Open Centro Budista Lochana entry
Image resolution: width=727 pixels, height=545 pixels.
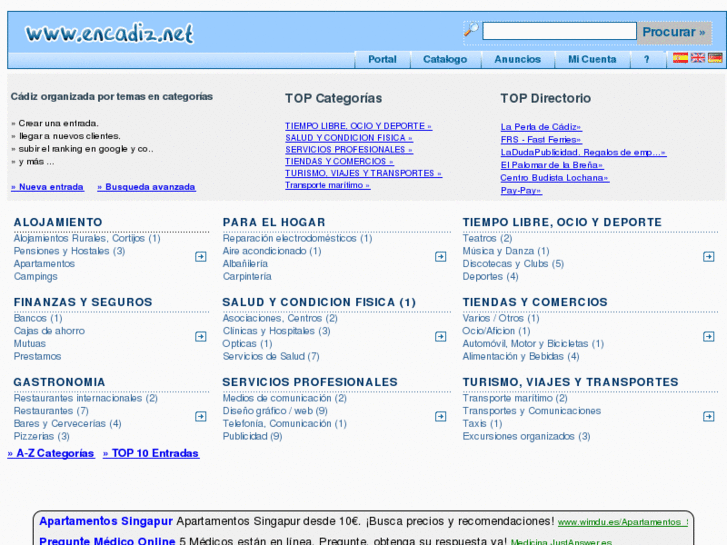555,178
